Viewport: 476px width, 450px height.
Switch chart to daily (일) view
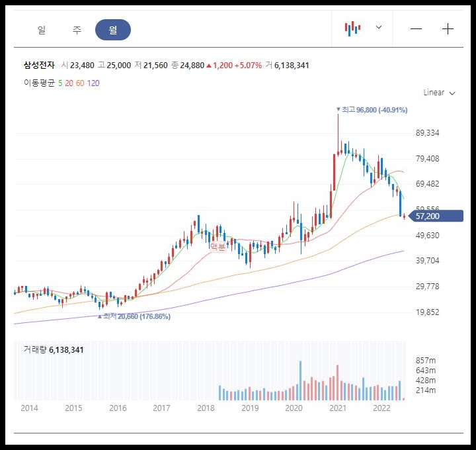coord(42,30)
